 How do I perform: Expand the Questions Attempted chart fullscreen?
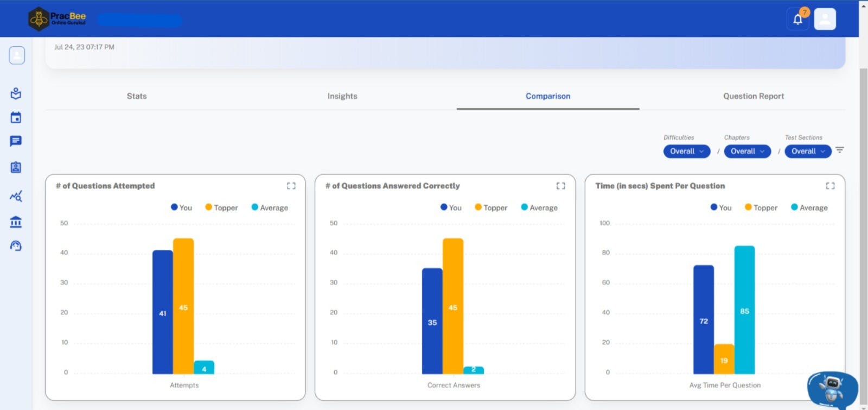pos(291,186)
